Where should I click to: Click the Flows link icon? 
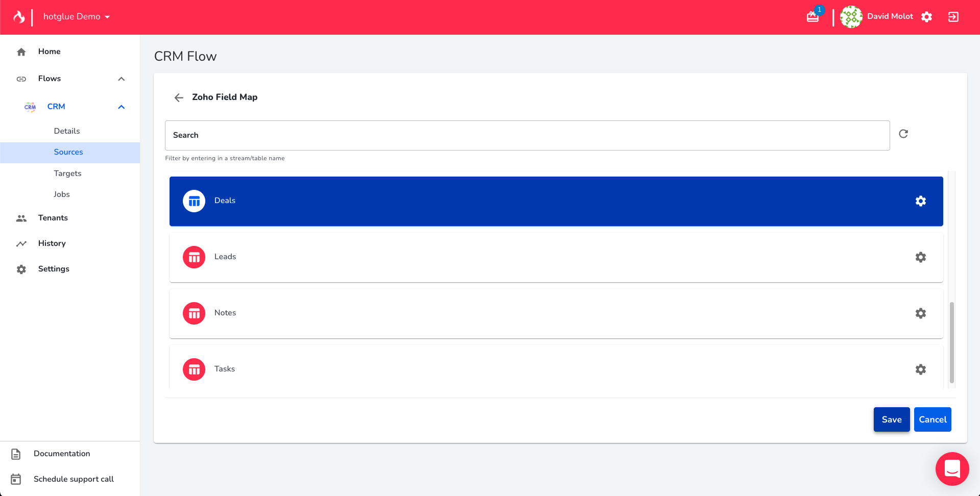click(x=21, y=79)
